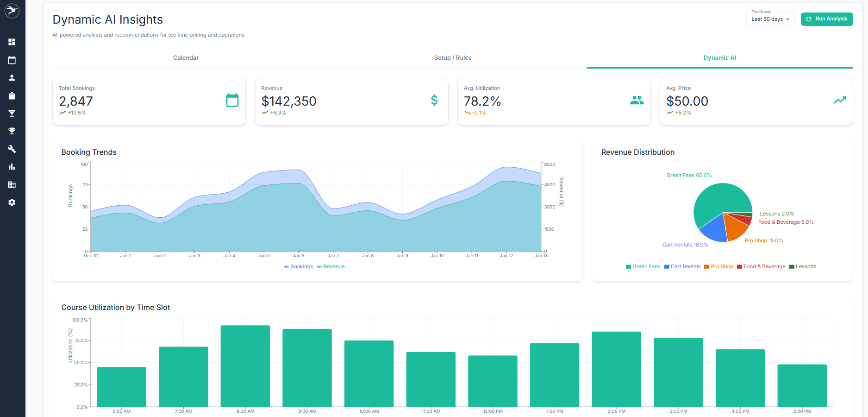Click the 12:00 PM utilization bar

click(x=493, y=381)
